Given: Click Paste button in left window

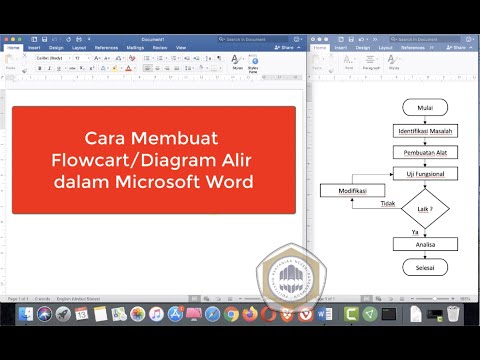Looking at the screenshot, I should pos(10,62).
